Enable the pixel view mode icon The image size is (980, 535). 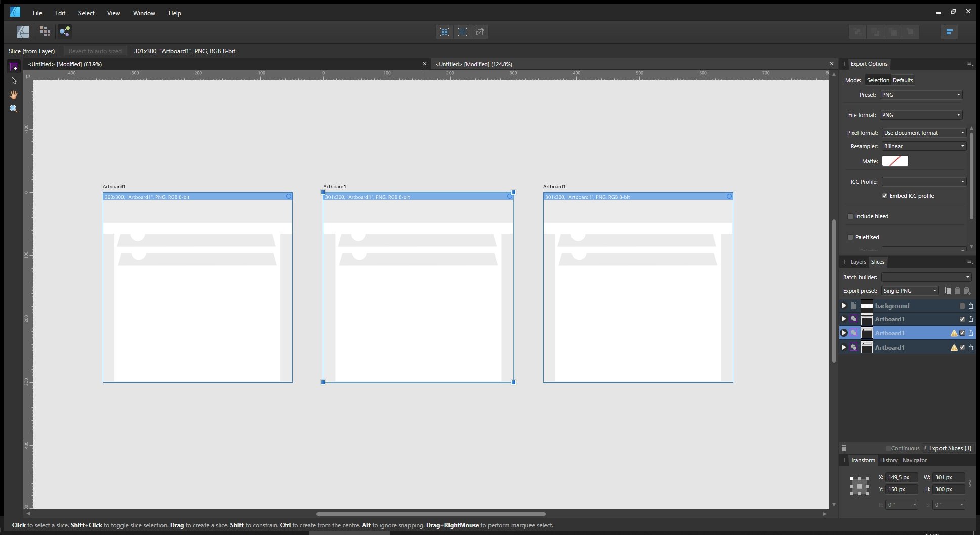coord(444,31)
